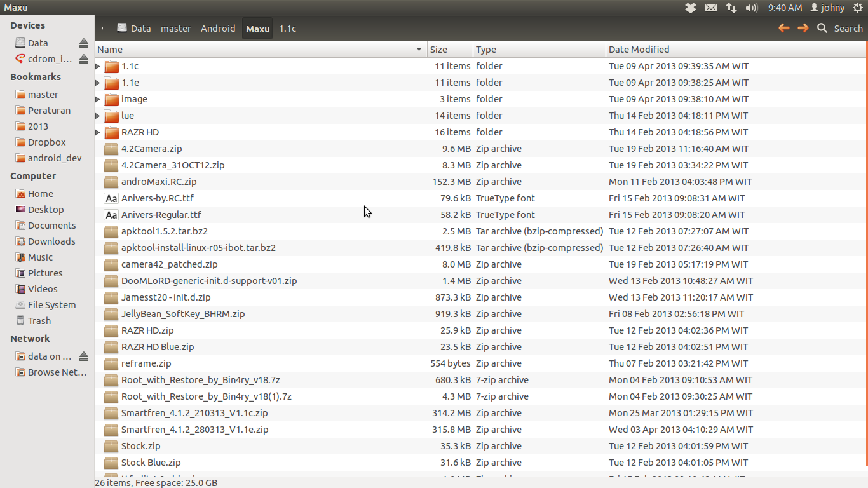
Task: Open Downloads in the sidebar
Action: (51, 241)
